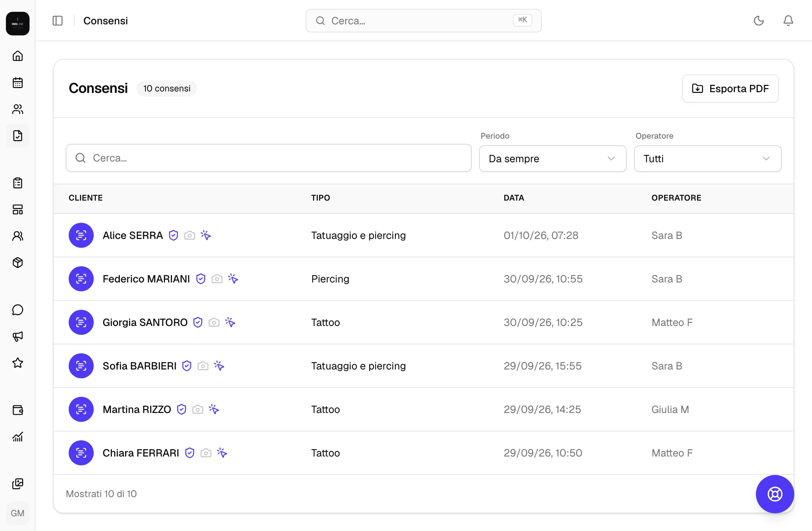Expand the Periodo 'Da sempre' dropdown
Image resolution: width=812 pixels, height=531 pixels.
553,159
